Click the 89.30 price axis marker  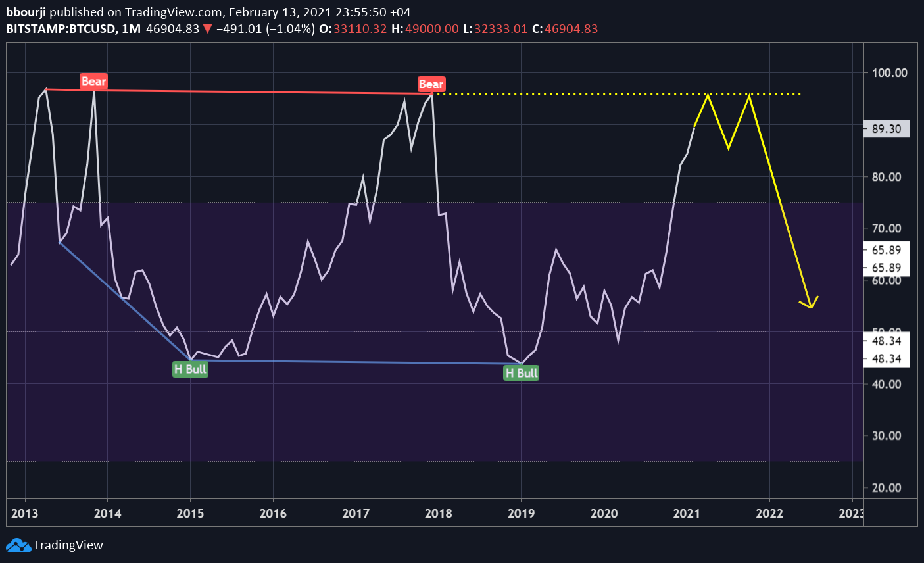click(887, 128)
